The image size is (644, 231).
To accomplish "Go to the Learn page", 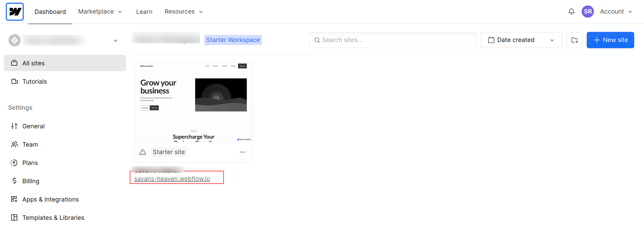I will coord(144,12).
